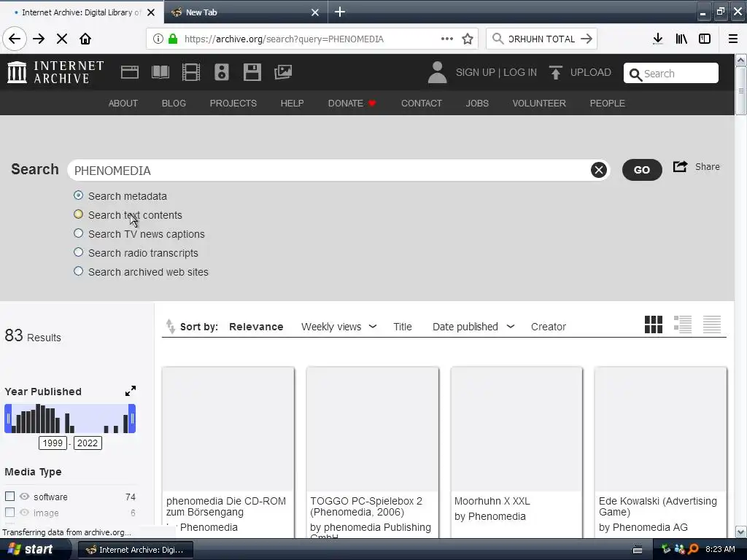Image resolution: width=747 pixels, height=560 pixels.
Task: Open the BLOG menu item
Action: coord(174,104)
